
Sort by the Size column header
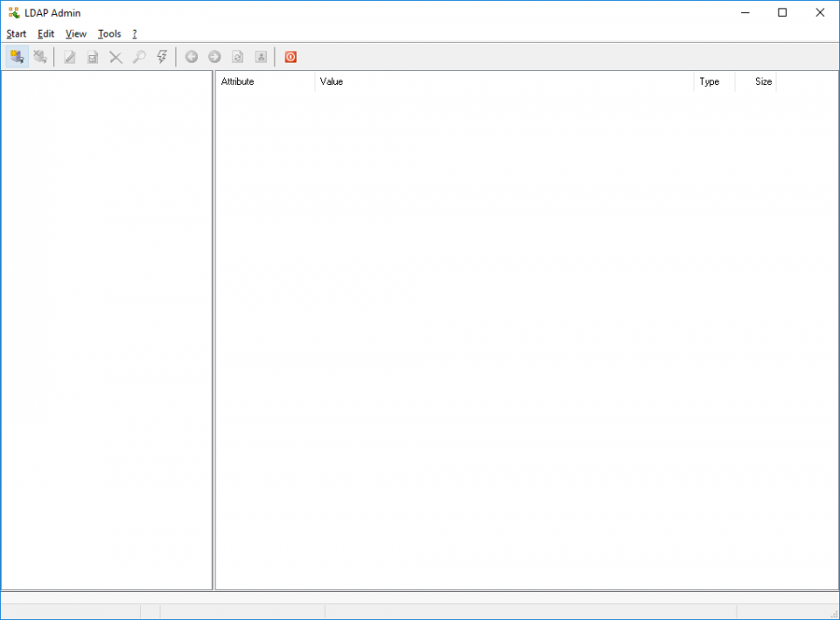pyautogui.click(x=755, y=81)
